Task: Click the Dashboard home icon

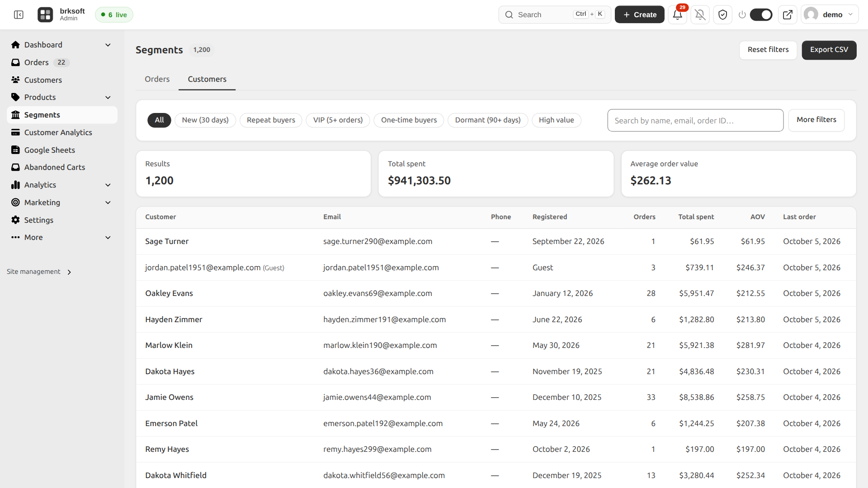Action: [x=15, y=45]
